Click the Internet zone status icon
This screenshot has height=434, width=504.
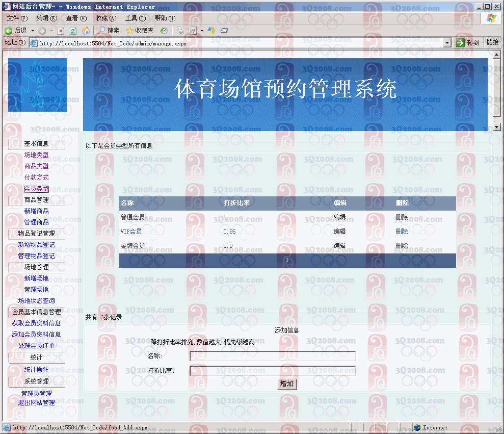[x=417, y=427]
